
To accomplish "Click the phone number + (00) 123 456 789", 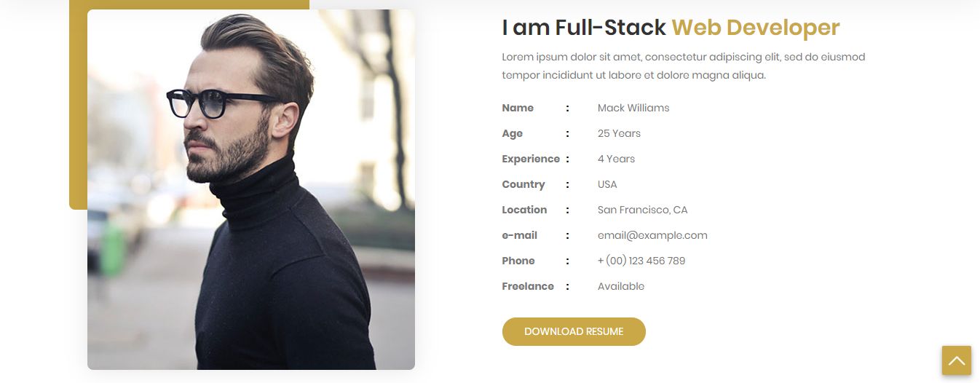I will (641, 261).
